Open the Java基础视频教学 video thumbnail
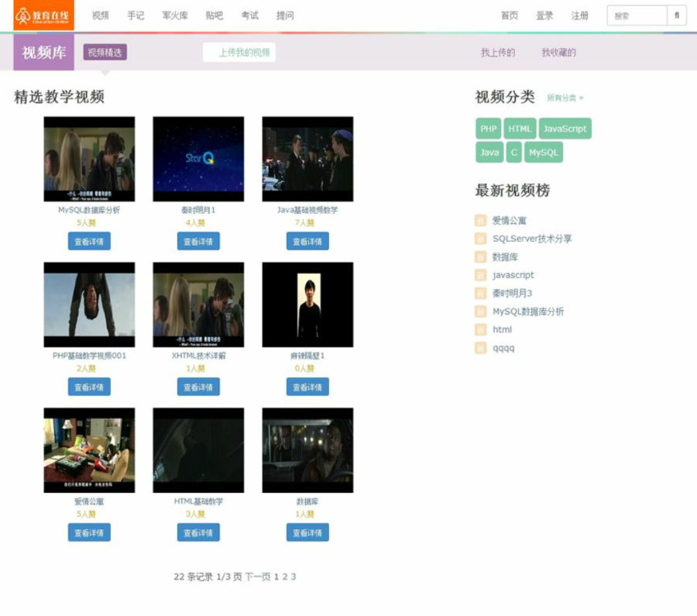The width and height of the screenshot is (697, 616). (307, 159)
